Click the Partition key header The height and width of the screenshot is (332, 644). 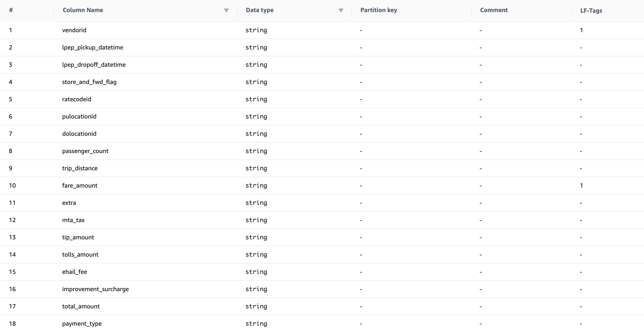378,10
